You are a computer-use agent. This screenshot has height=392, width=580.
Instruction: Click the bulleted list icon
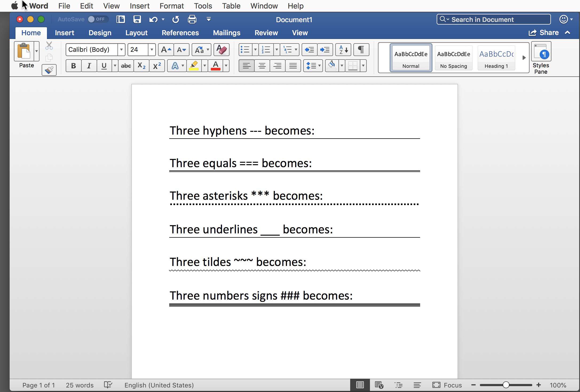[x=245, y=50]
